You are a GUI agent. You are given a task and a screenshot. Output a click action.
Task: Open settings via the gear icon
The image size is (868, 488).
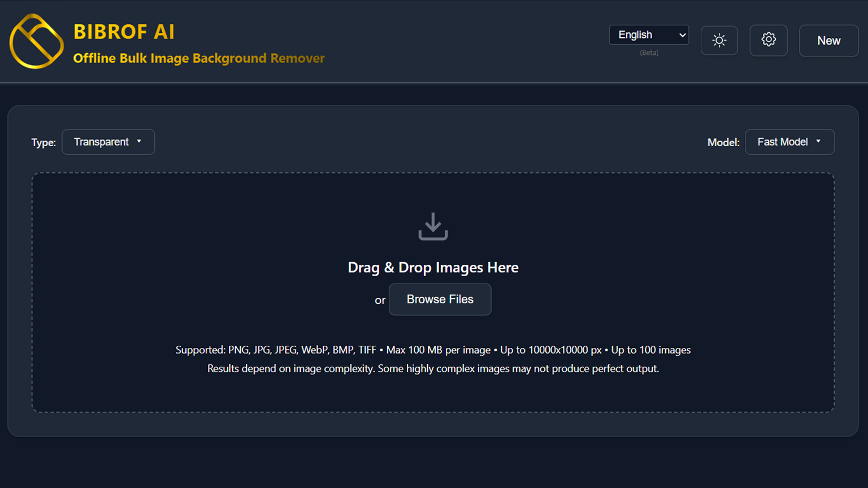tap(769, 40)
